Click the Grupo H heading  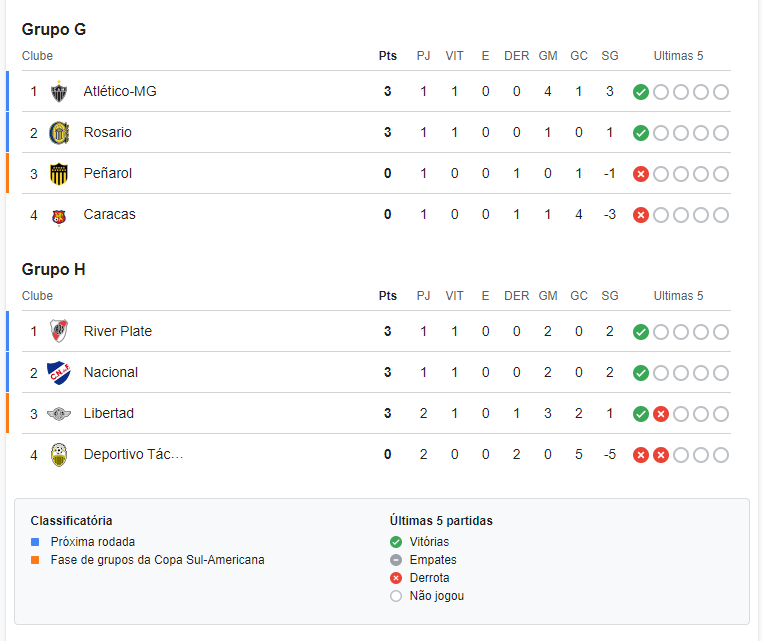tap(53, 269)
